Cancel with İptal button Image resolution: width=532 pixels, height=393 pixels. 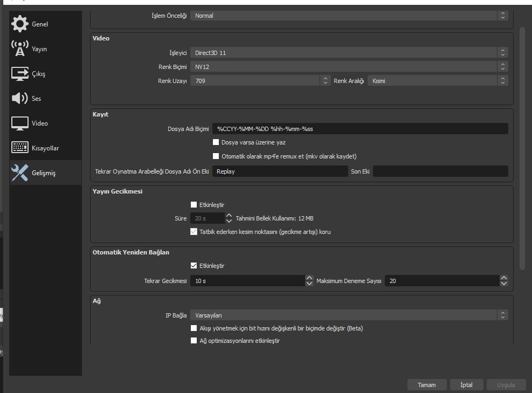[466, 385]
